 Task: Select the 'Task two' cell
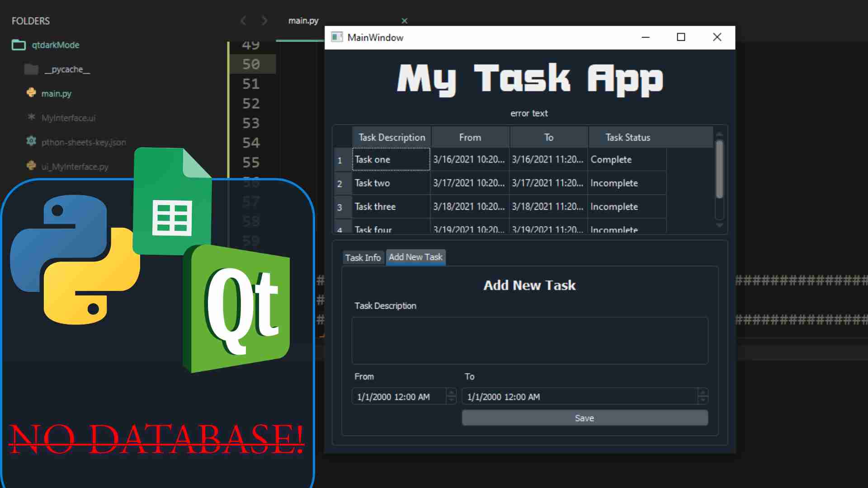click(391, 183)
